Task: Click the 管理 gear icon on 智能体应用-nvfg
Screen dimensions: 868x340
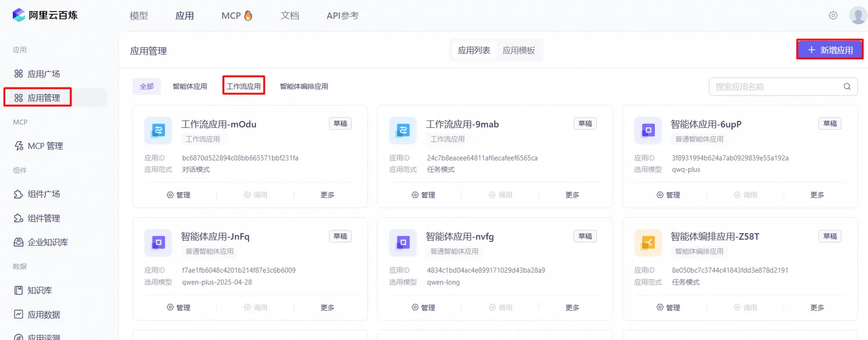Action: click(415, 307)
